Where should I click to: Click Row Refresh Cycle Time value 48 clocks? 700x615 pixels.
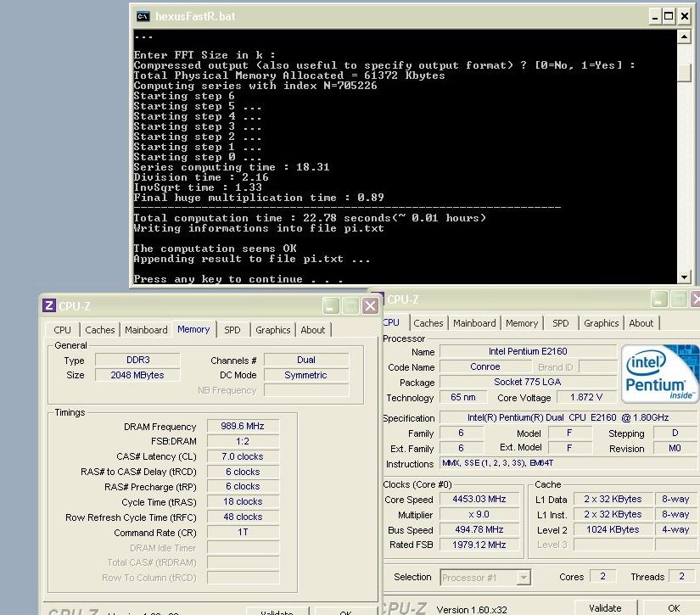243,517
